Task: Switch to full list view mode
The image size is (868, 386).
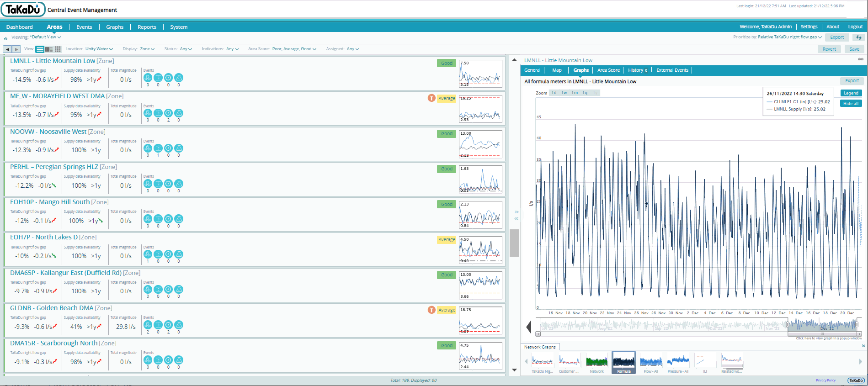Action: coord(40,49)
